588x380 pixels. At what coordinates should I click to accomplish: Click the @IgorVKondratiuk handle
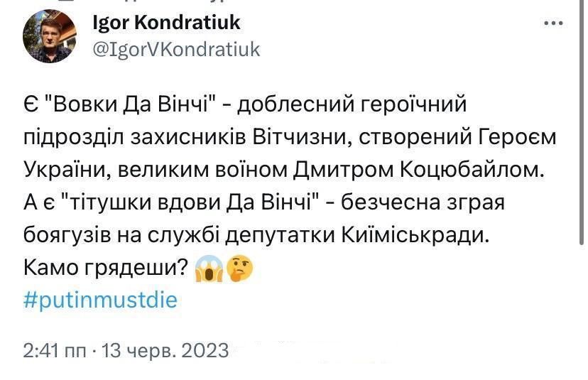177,48
